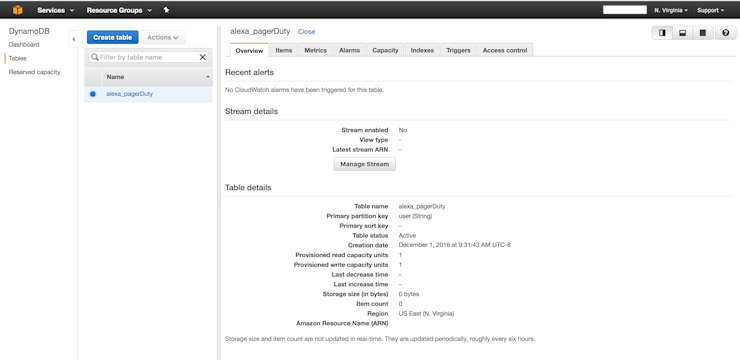Click the Recent alerts section heading
Viewport: 740px width, 360px height.
click(249, 72)
